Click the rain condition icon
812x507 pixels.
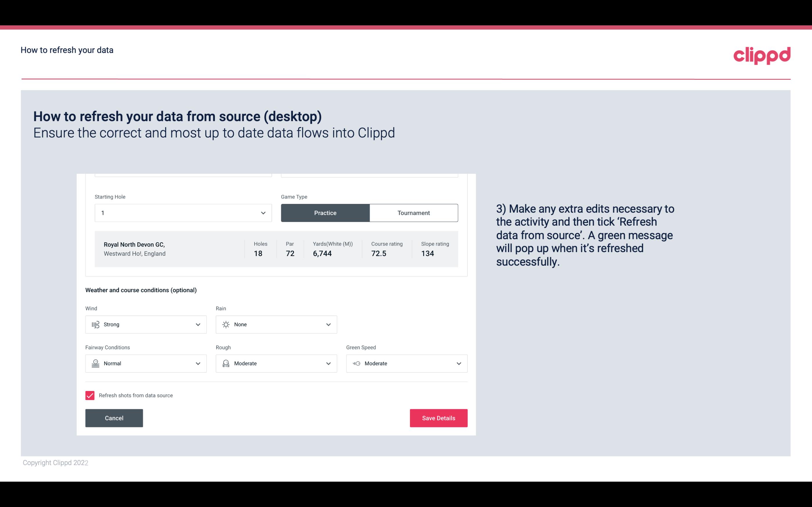click(x=226, y=324)
